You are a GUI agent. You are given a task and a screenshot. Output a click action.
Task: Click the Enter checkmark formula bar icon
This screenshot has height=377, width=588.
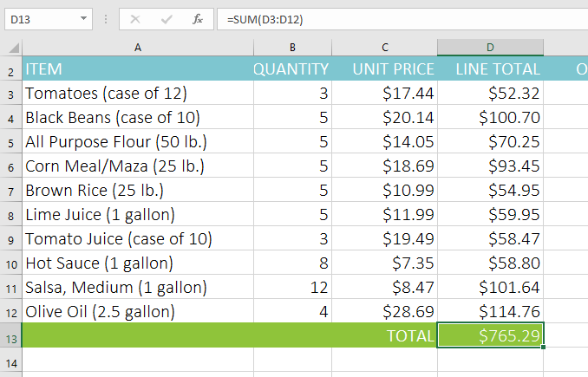[x=167, y=18]
